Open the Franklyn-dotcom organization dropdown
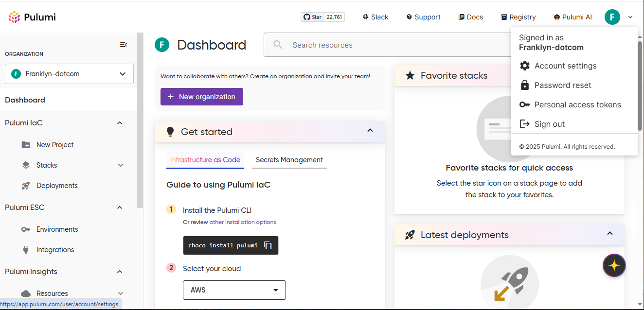The width and height of the screenshot is (644, 310). pos(69,74)
